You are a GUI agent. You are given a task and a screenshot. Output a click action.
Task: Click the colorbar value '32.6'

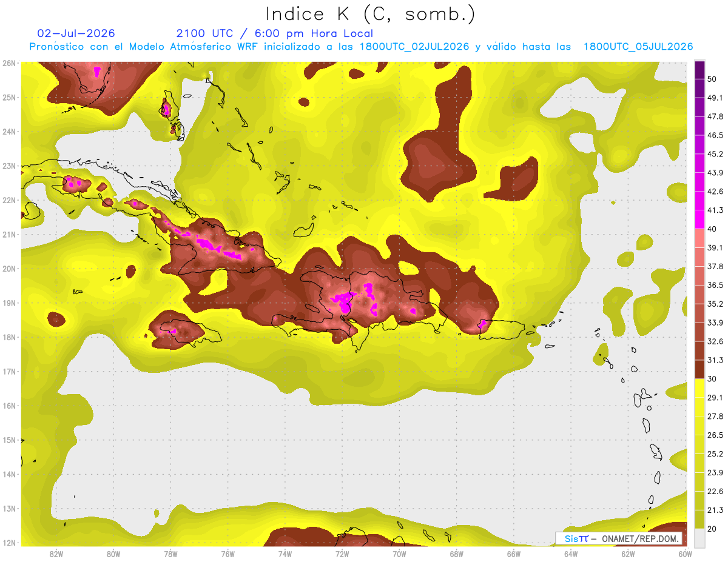[x=715, y=341]
